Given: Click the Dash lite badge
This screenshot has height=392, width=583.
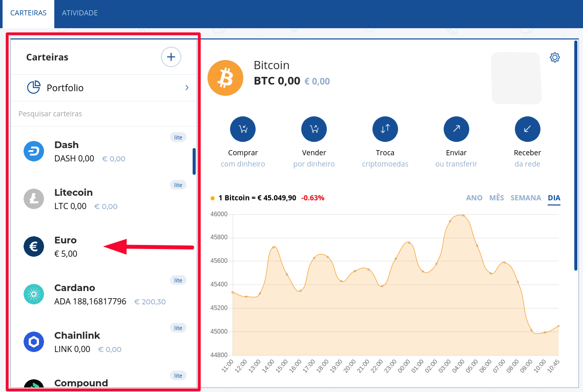Looking at the screenshot, I should [178, 137].
